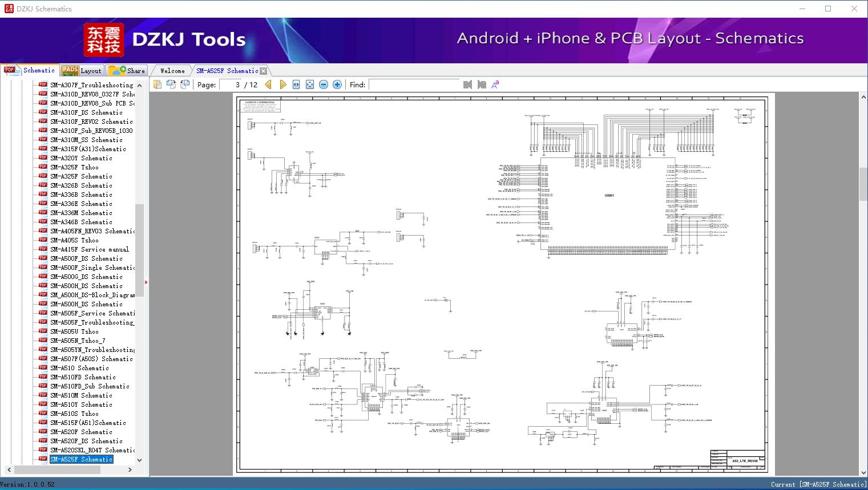Screen dimensions: 868x490
Task: Zoom in with the plus icon
Action: [337, 84]
